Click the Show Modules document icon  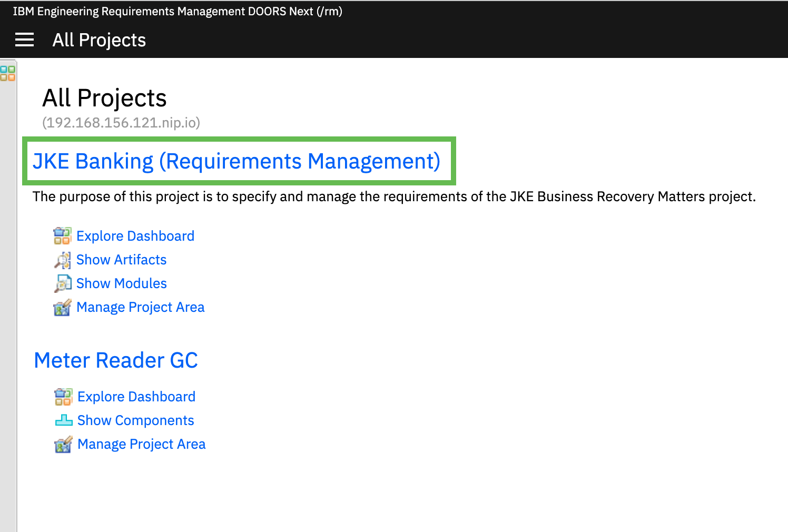pos(62,283)
